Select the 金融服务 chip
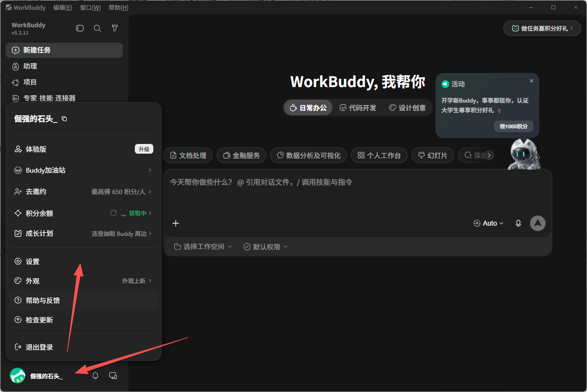 click(x=241, y=156)
